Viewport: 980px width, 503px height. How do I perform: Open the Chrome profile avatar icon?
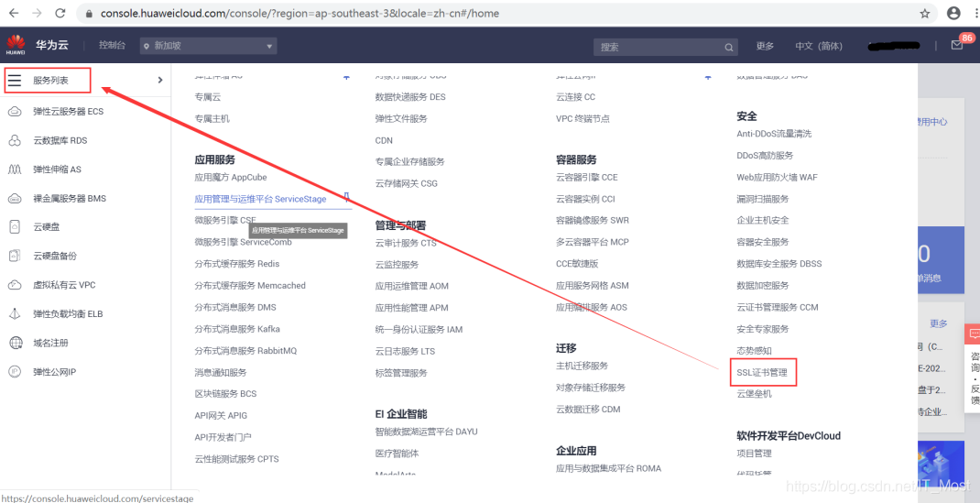click(x=953, y=13)
